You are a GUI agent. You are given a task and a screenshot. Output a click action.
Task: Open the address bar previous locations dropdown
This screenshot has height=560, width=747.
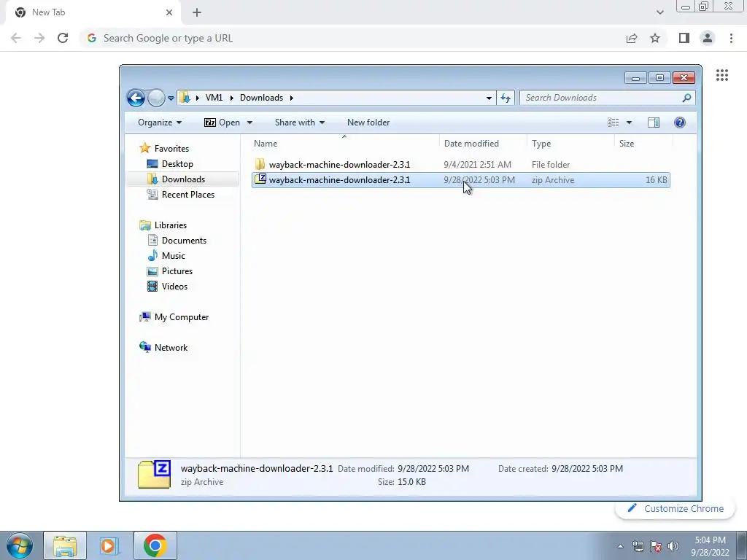(489, 98)
